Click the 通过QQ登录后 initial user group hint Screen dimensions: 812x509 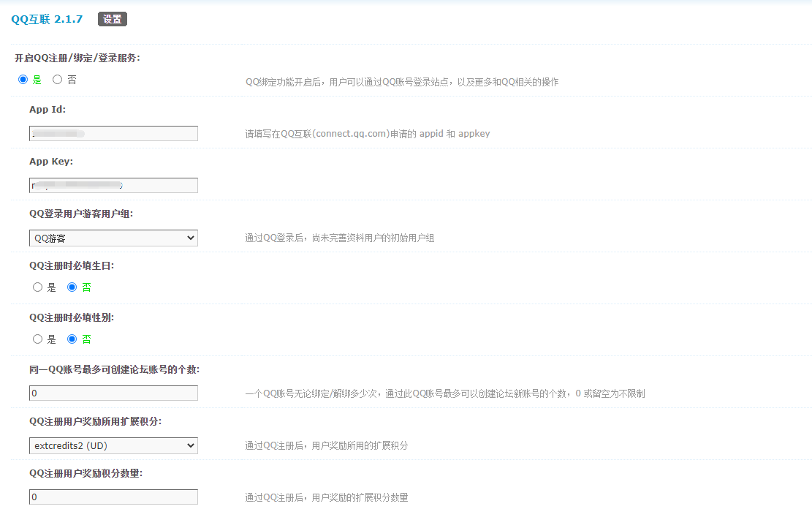pyautogui.click(x=340, y=238)
